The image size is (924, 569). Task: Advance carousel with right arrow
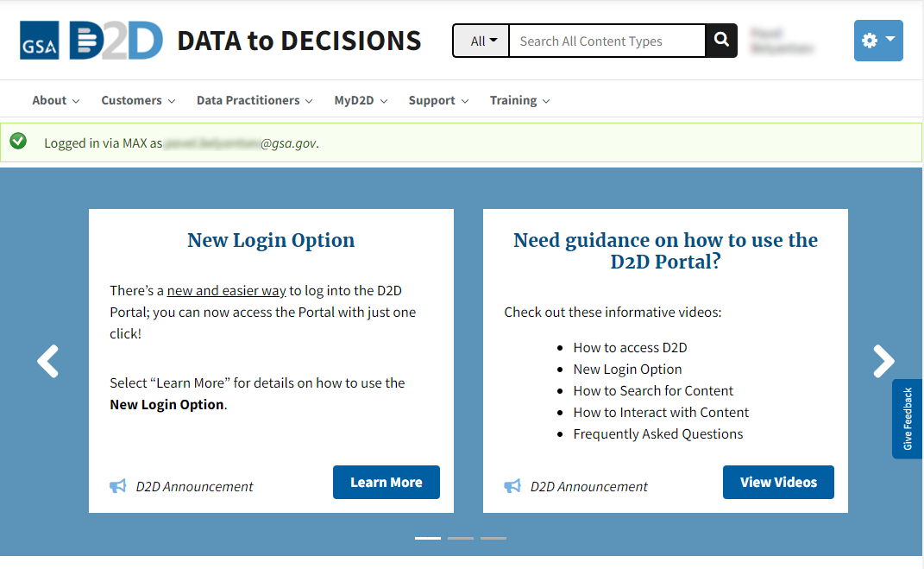[883, 361]
